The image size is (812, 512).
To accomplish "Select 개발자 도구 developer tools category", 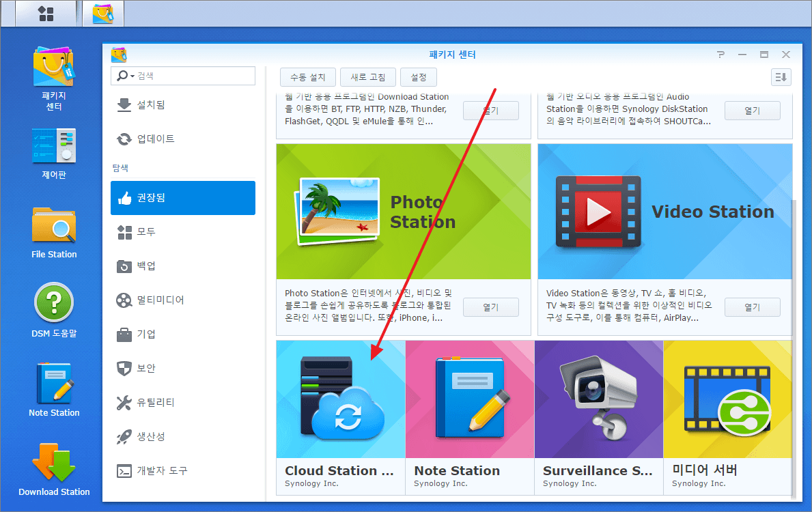I will pyautogui.click(x=183, y=470).
